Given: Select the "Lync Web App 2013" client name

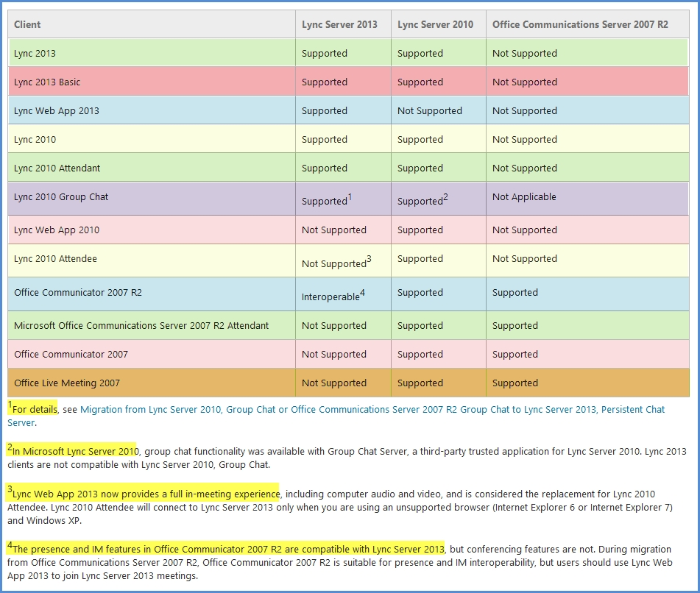Looking at the screenshot, I should tap(56, 110).
